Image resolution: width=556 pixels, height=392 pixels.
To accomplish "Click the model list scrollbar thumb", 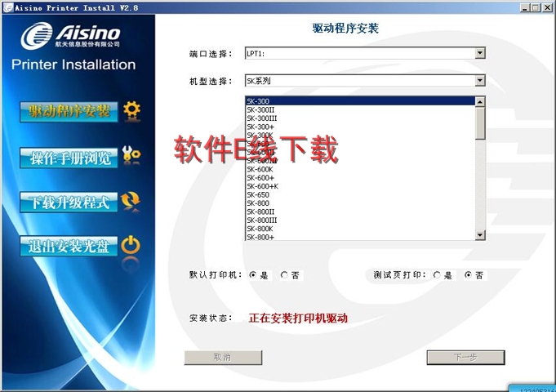I will 480,122.
